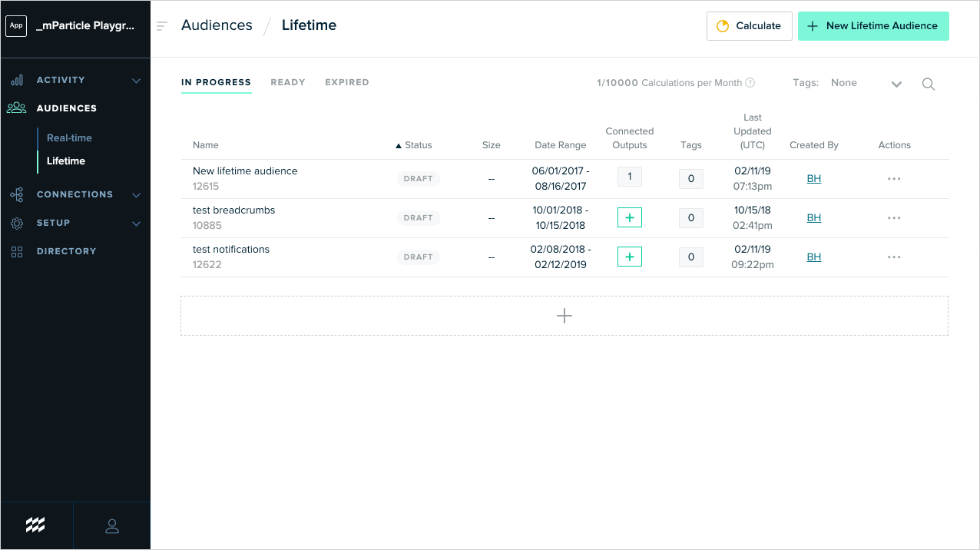Screen dimensions: 980x550
Task: Switch to the Ready tab
Action: (288, 82)
